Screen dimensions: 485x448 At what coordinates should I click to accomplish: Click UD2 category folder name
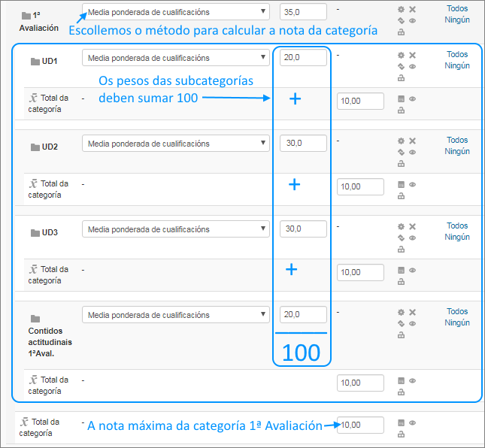point(50,147)
